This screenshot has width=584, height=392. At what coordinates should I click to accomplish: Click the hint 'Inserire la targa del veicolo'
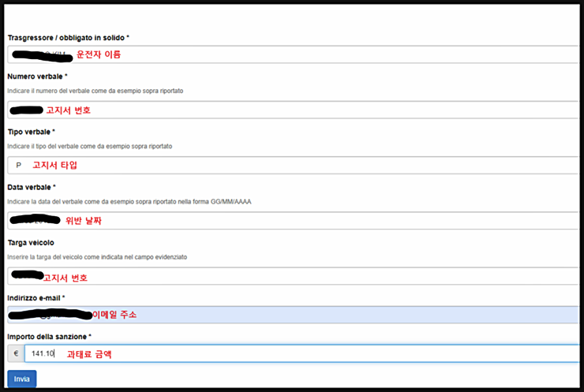click(97, 257)
